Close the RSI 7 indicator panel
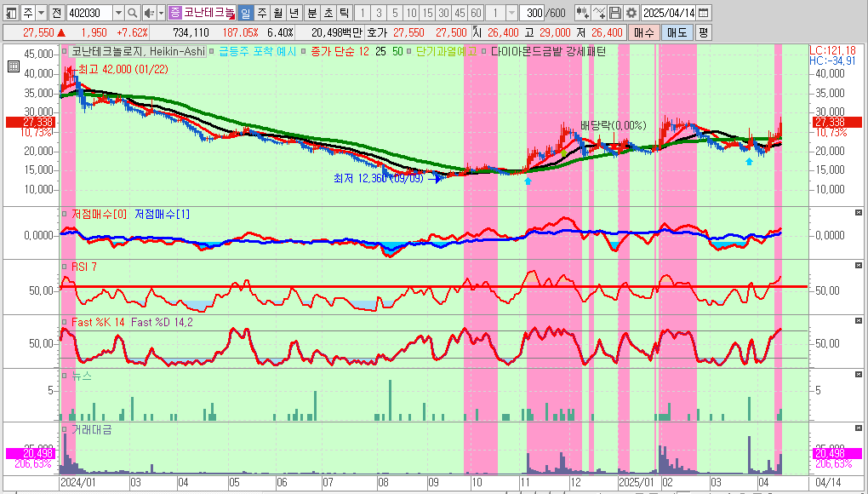Screen dimensions: 868x494 tap(859, 265)
